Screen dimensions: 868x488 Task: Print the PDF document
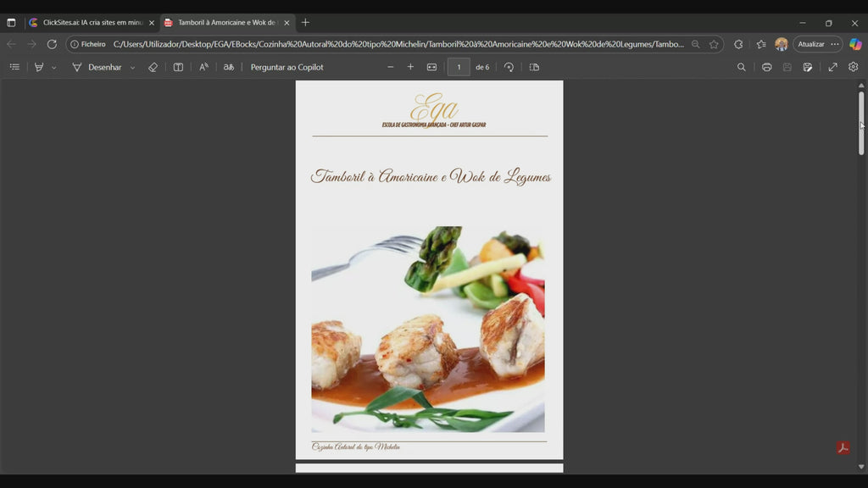coord(766,67)
